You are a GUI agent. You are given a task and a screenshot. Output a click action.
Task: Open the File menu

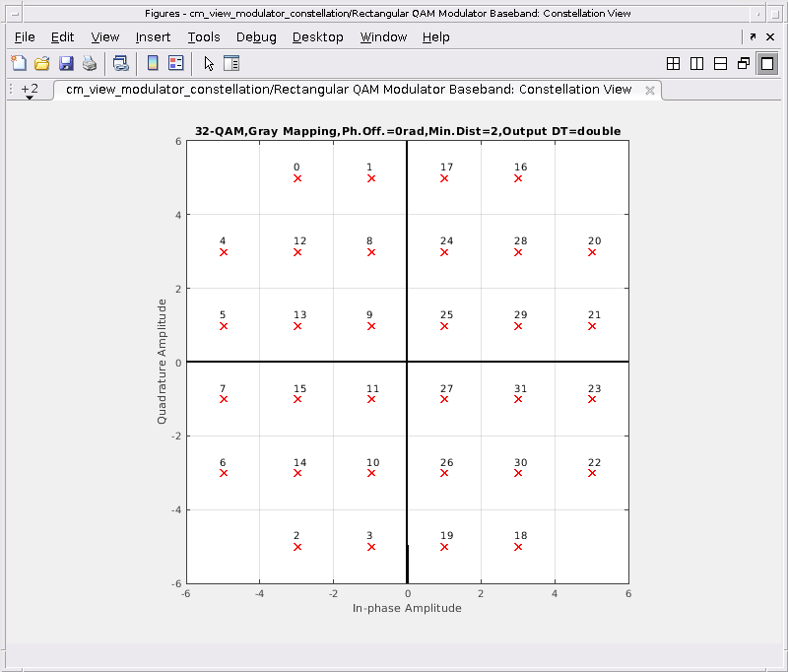point(25,37)
